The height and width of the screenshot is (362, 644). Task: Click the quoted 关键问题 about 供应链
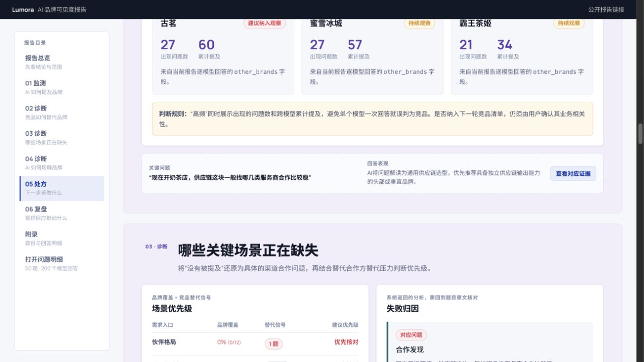tap(230, 177)
